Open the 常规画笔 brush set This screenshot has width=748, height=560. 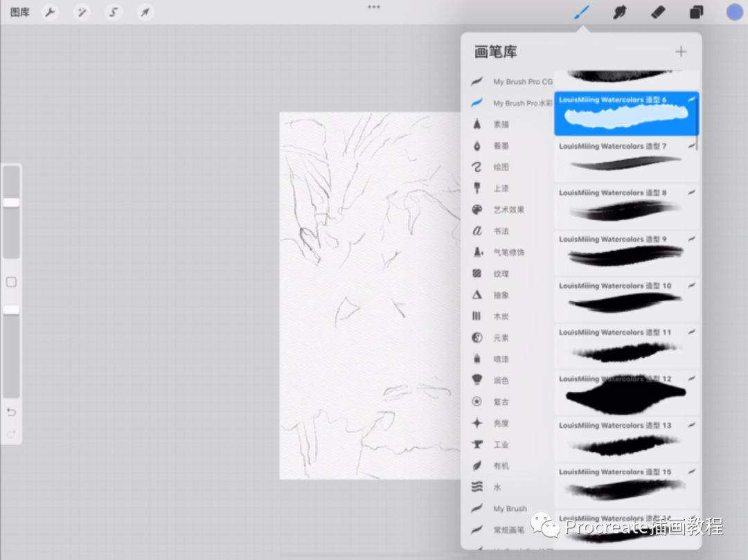(x=497, y=530)
